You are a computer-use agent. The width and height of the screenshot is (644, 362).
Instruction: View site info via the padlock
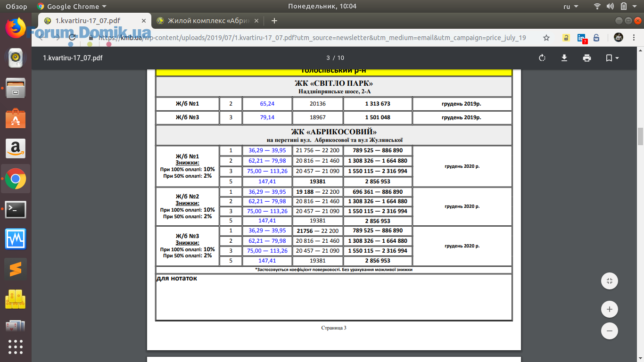91,38
